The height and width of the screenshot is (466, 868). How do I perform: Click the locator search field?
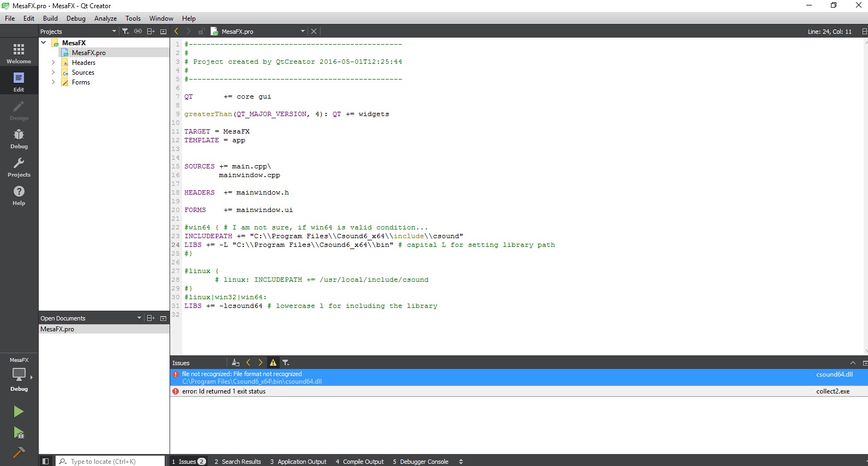(110, 462)
